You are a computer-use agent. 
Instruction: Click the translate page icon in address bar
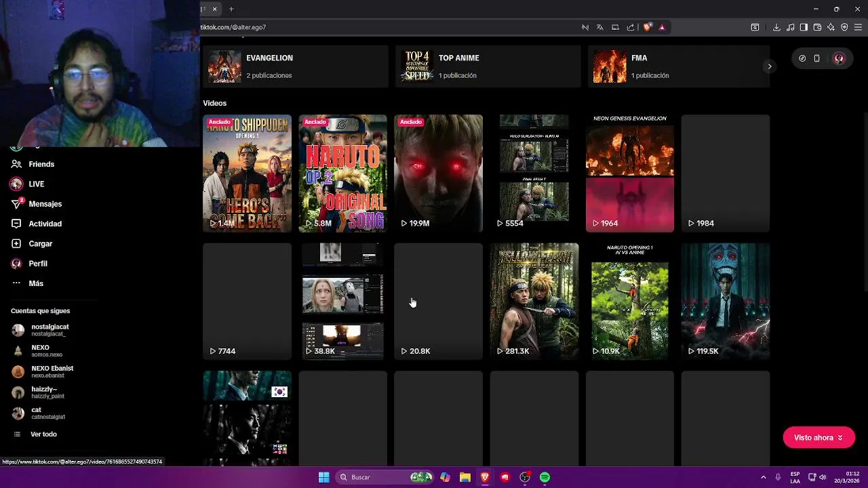tap(600, 27)
